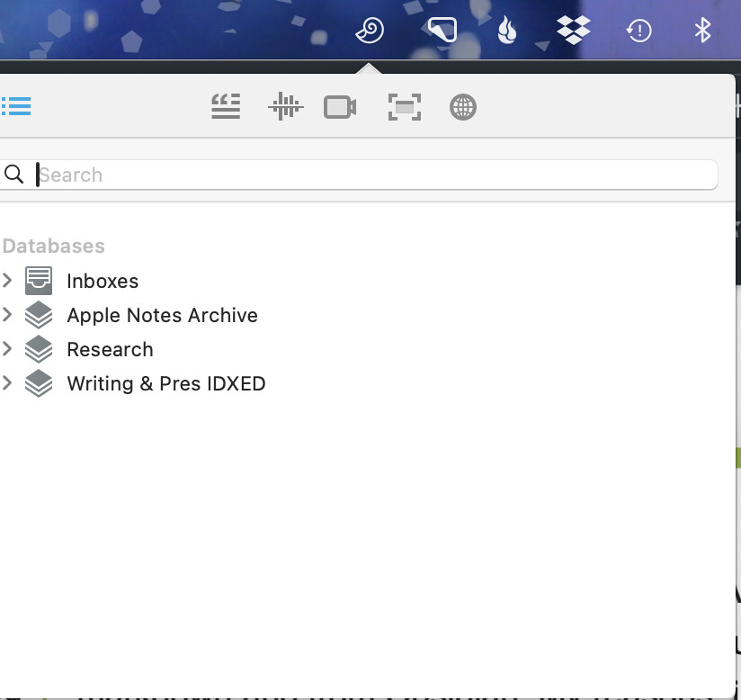
Task: Open the web clip globe icon
Action: pos(462,107)
